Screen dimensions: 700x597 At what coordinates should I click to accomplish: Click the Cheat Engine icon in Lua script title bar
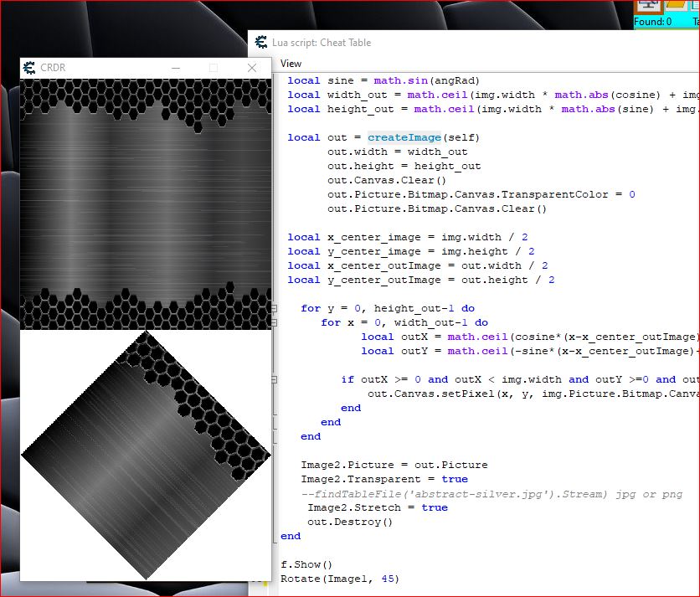point(260,43)
